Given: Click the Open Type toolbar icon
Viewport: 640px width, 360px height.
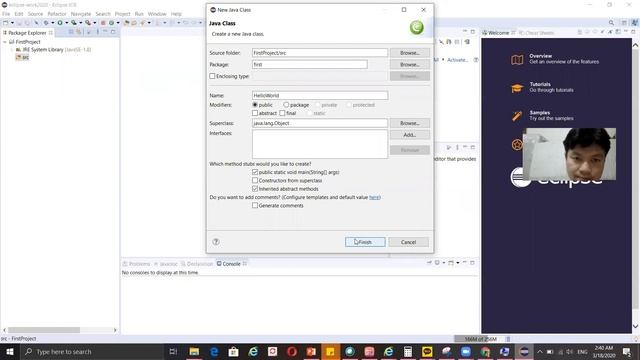Looking at the screenshot, I should tap(127, 23).
